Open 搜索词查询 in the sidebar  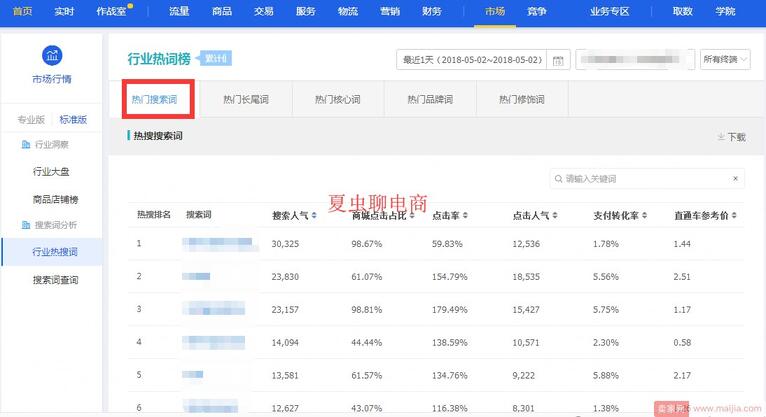coord(55,281)
